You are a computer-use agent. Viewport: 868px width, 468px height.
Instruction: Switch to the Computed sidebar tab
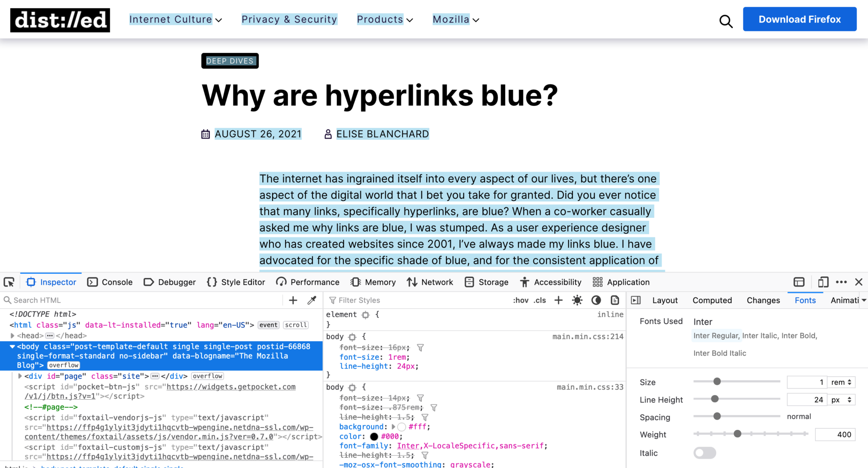coord(712,300)
